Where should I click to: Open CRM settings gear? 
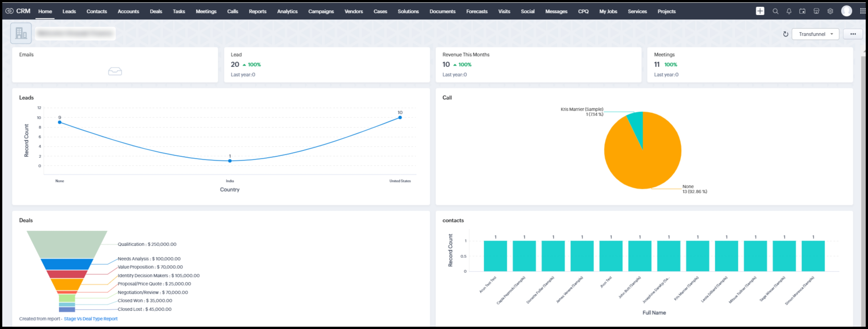pos(830,11)
